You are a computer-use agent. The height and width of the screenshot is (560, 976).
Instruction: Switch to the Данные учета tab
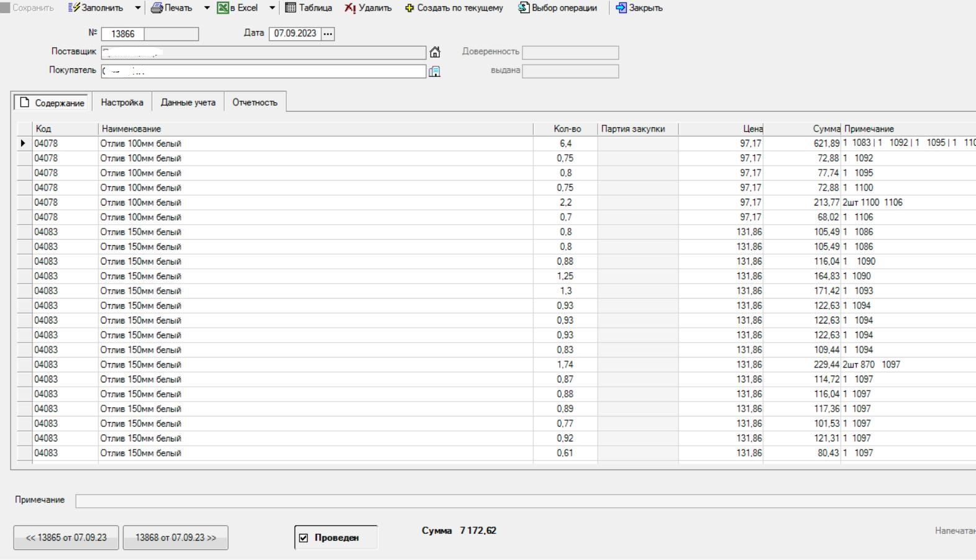188,102
